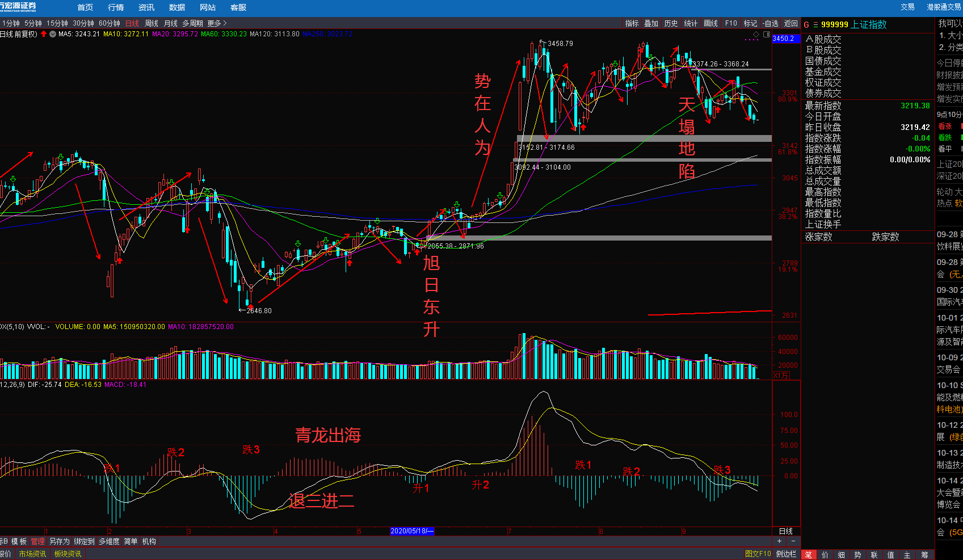Click the 日线 label at timeline end
This screenshot has width=963, height=560.
786,531
